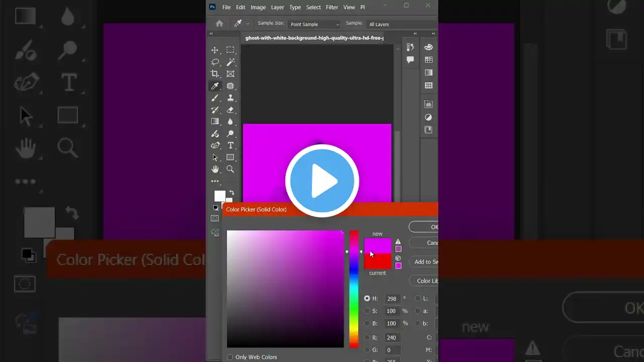The image size is (644, 362).
Task: Select the Path Selection arrow tool
Action: pyautogui.click(x=215, y=157)
